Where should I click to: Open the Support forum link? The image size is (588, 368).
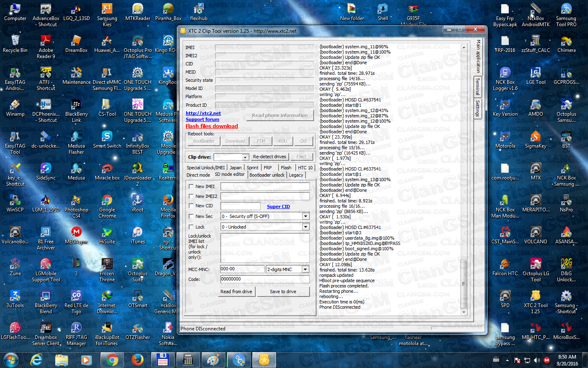coord(203,119)
